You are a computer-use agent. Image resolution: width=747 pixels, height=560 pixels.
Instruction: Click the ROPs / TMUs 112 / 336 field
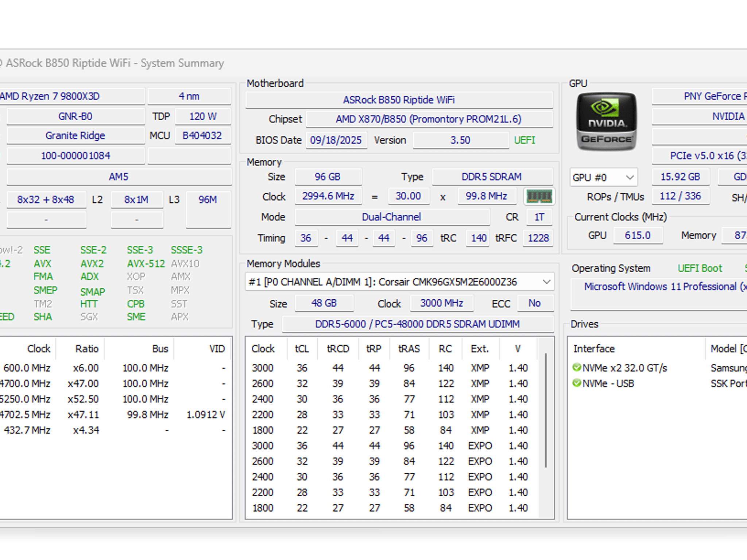coord(681,196)
